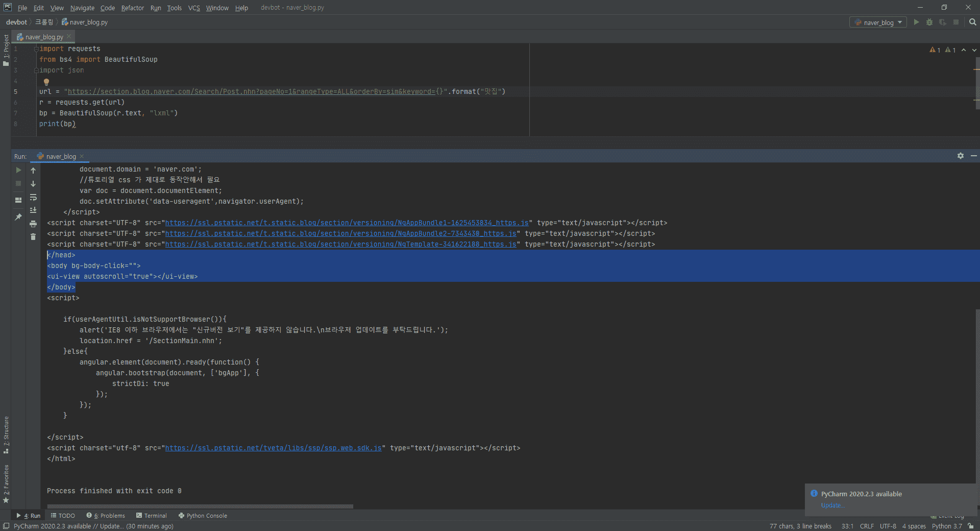Open Run panel settings gear
This screenshot has width=980, height=531.
961,156
